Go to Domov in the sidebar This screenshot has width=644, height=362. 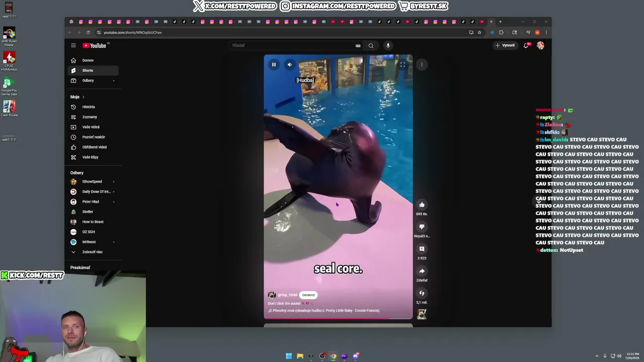(93, 60)
